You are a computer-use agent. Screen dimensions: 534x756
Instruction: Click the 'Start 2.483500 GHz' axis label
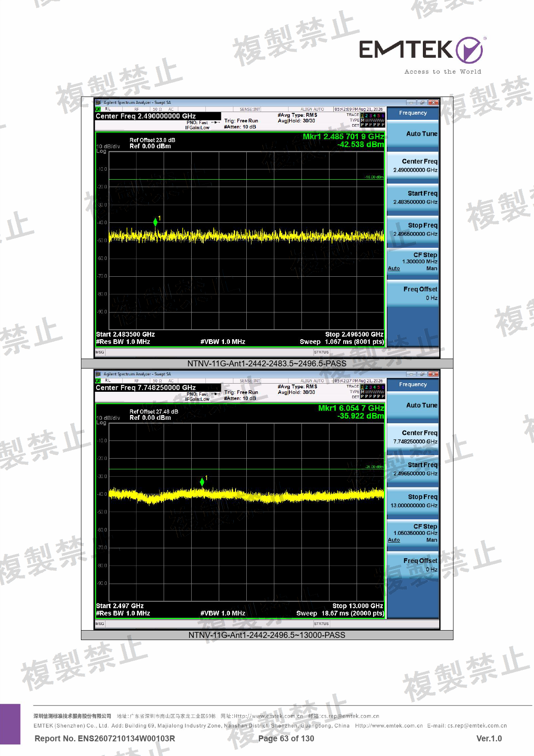[x=125, y=334]
